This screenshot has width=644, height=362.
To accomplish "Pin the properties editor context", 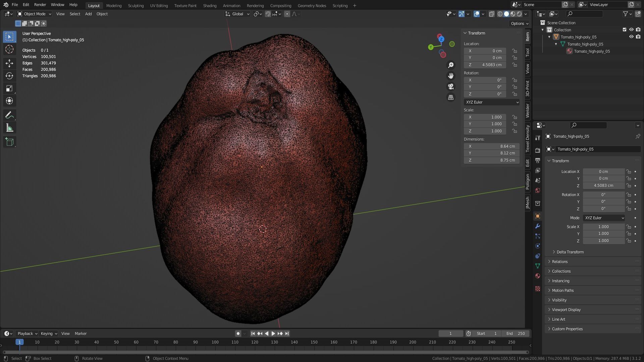I will (x=638, y=136).
